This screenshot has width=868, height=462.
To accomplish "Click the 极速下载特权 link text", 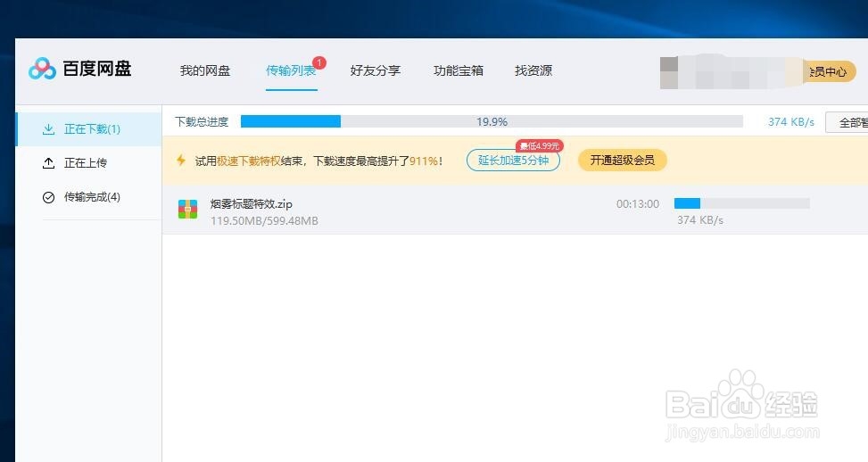I will pyautogui.click(x=249, y=161).
